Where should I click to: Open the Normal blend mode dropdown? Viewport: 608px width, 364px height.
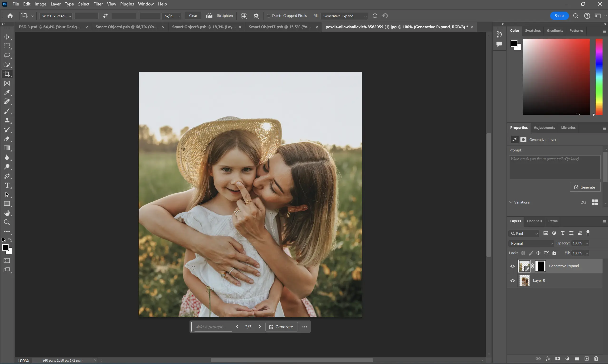click(x=531, y=243)
